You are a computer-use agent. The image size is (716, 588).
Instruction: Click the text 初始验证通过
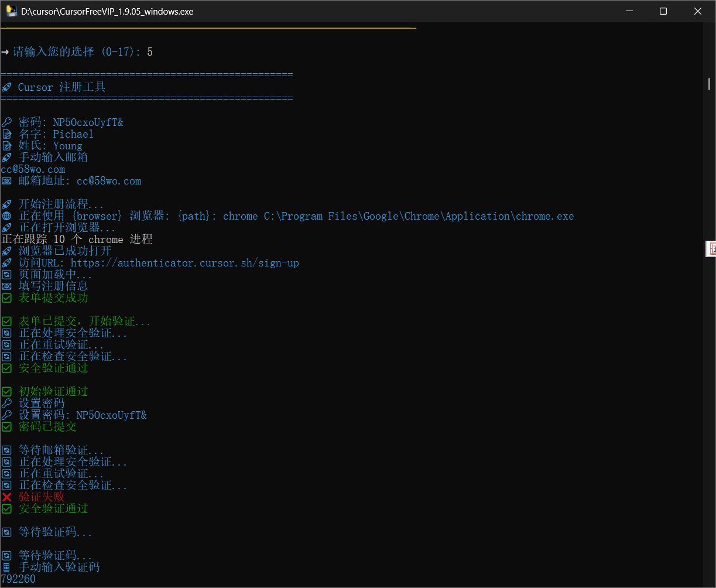(x=53, y=392)
